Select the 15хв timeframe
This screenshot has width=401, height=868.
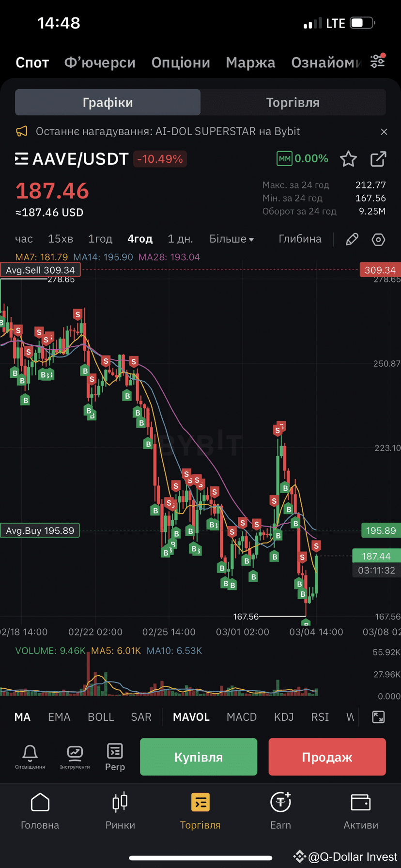click(61, 239)
